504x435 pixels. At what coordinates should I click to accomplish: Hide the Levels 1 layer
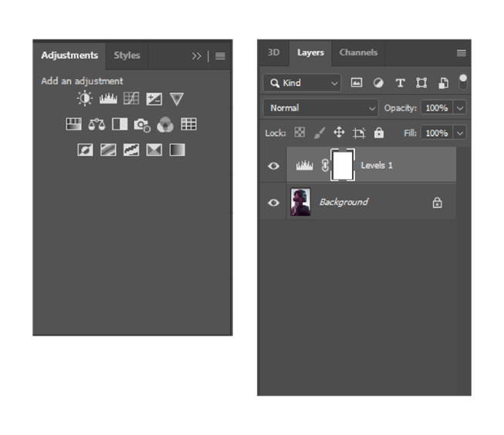pos(273,166)
